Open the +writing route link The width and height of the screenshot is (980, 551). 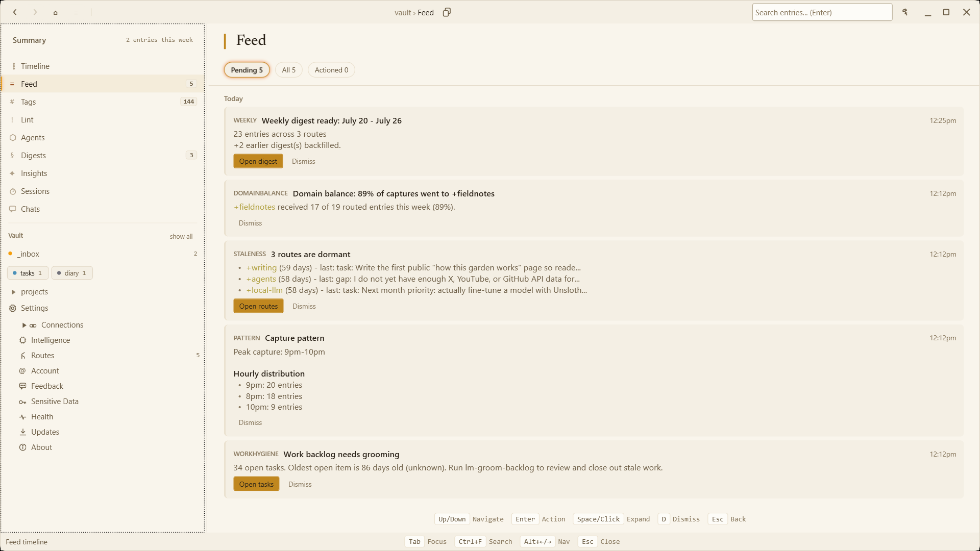coord(261,268)
